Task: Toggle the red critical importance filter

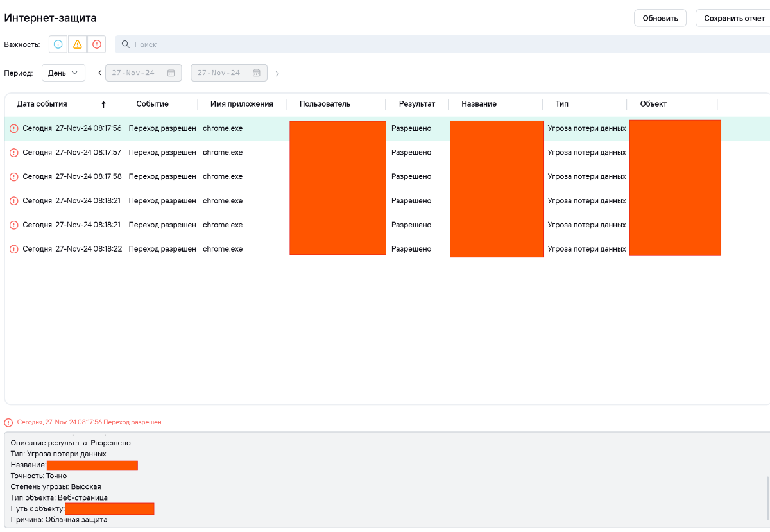Action: [x=97, y=44]
